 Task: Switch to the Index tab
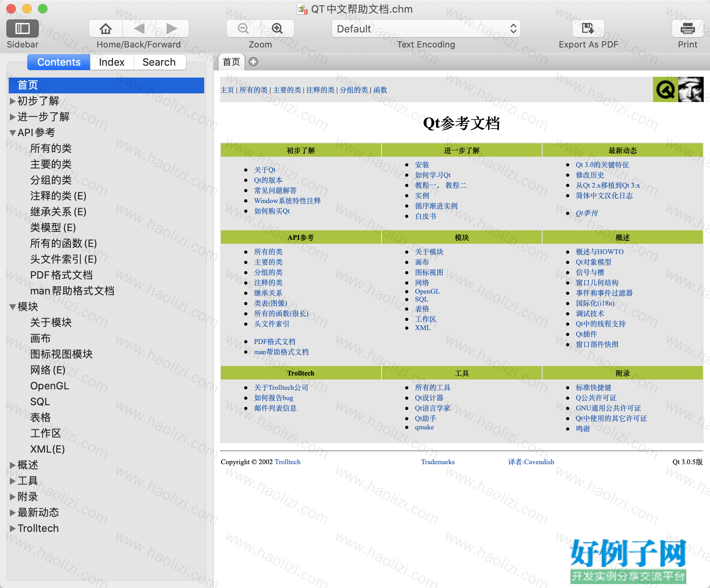112,62
